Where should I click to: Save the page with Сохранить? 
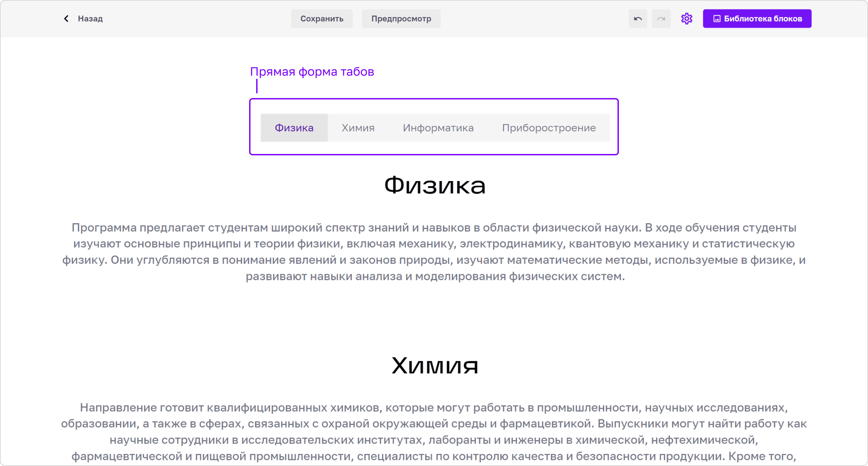322,18
